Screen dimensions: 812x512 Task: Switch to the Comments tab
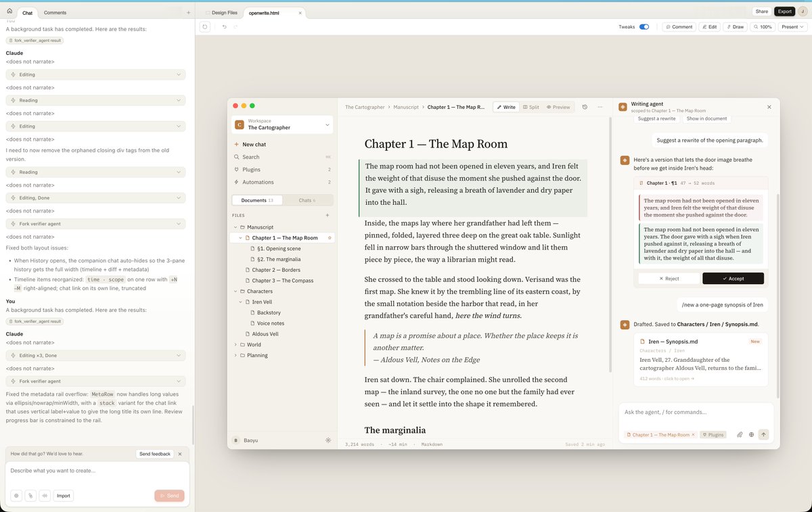55,13
